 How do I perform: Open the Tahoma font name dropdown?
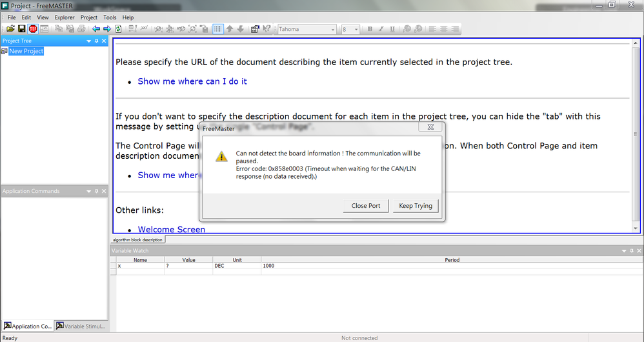(333, 30)
